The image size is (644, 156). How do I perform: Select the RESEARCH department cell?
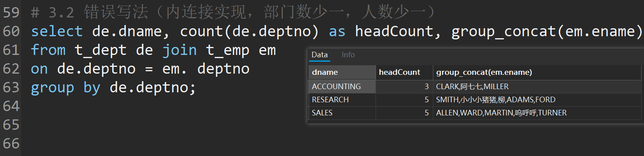tap(342, 99)
